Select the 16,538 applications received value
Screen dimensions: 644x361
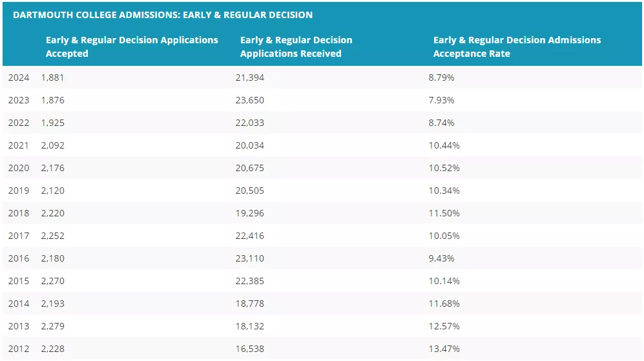pyautogui.click(x=249, y=349)
